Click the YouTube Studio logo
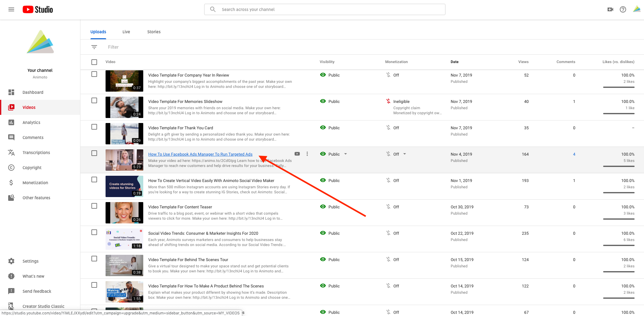The image size is (644, 316). [x=38, y=9]
